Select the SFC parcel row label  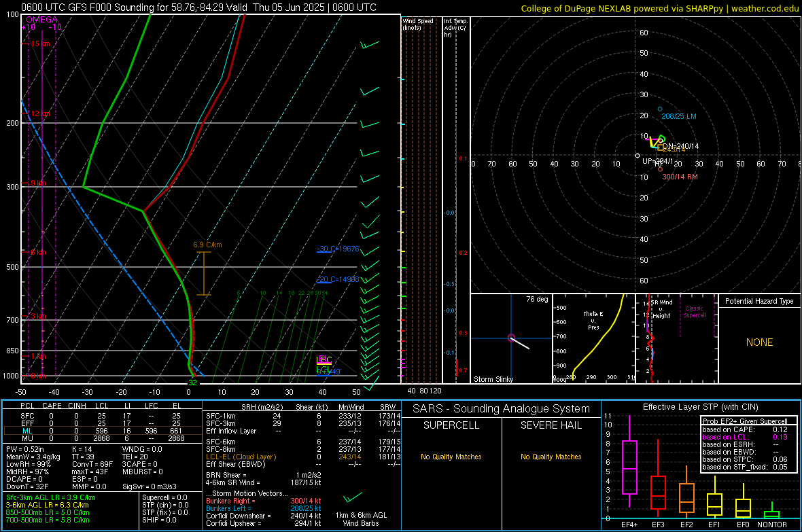click(x=27, y=416)
